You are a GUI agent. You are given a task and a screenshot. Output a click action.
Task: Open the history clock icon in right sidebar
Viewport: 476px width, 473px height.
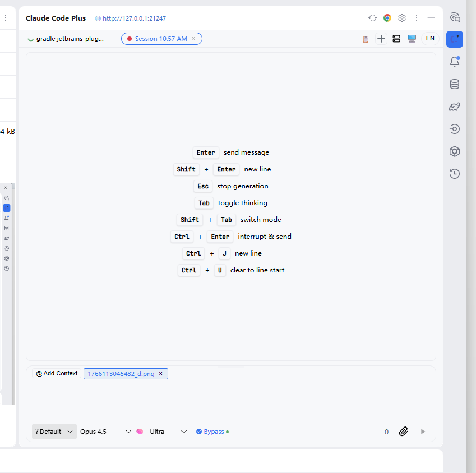coord(455,174)
